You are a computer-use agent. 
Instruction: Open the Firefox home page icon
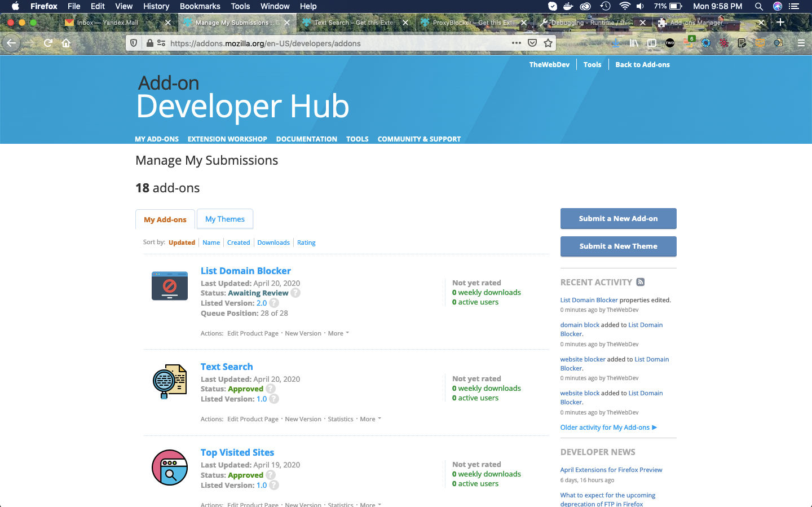click(x=66, y=43)
